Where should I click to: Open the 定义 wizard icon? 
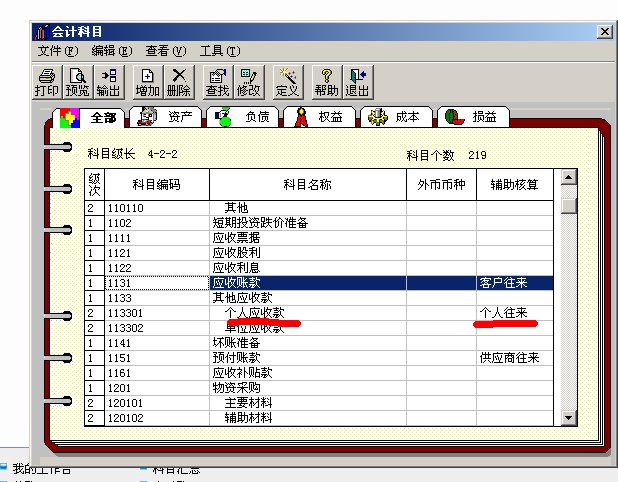click(288, 82)
